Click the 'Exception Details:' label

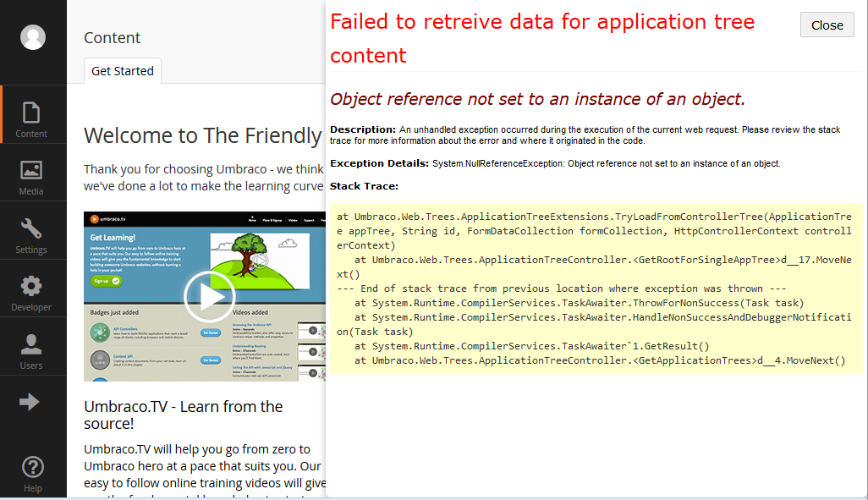[x=379, y=163]
